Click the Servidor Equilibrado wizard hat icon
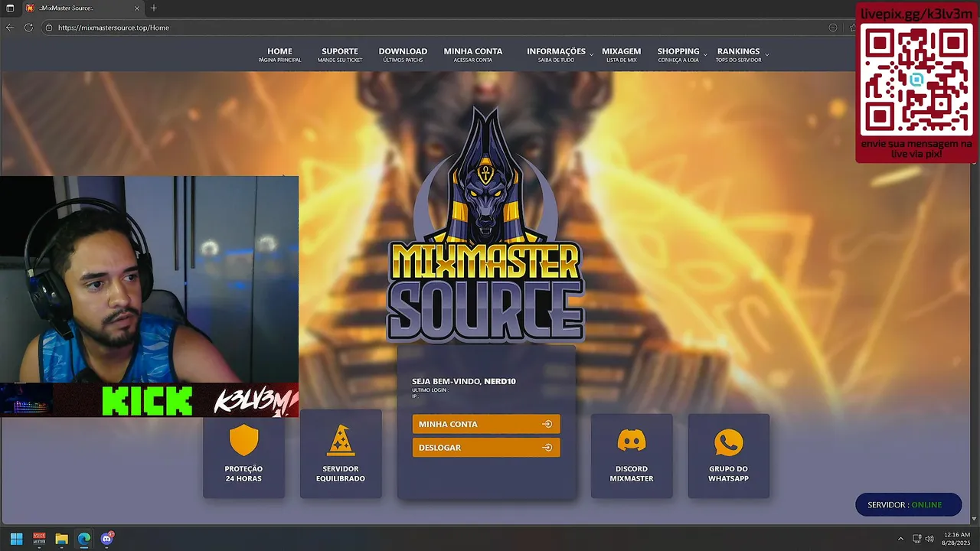The image size is (980, 551). 341,440
